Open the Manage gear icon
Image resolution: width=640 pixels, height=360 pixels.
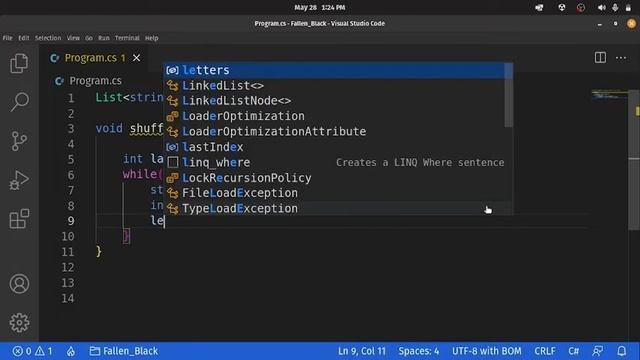19,322
